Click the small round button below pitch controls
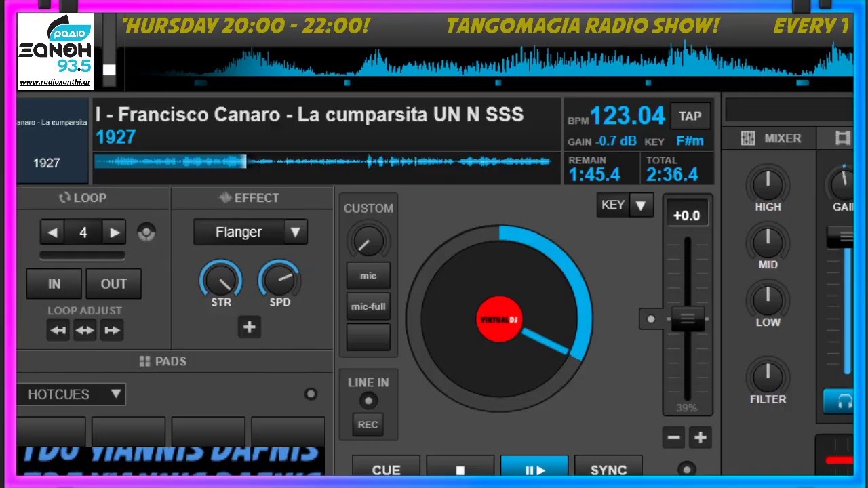Viewport: 868px width, 488px height. (686, 469)
